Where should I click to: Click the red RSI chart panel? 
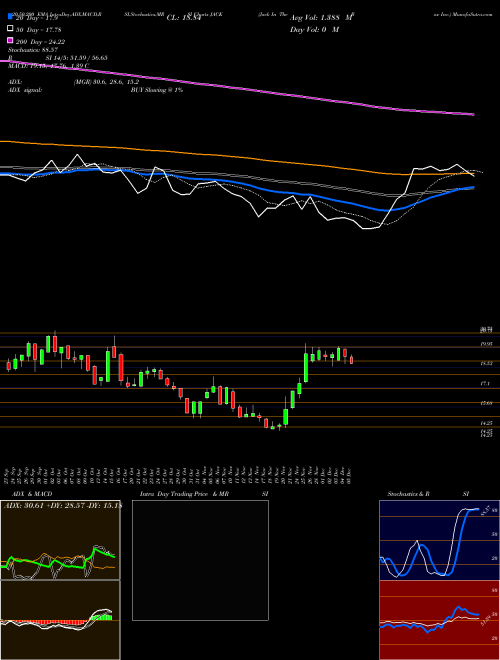tap(439, 620)
